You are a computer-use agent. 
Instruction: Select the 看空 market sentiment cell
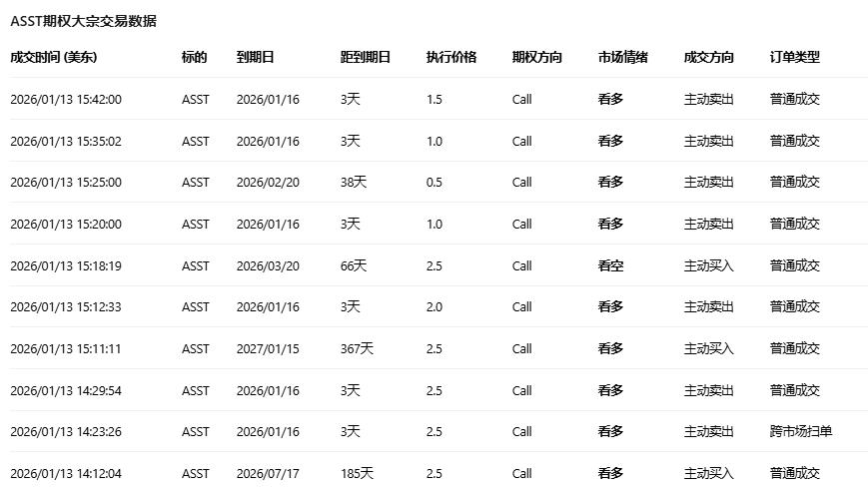tap(610, 265)
